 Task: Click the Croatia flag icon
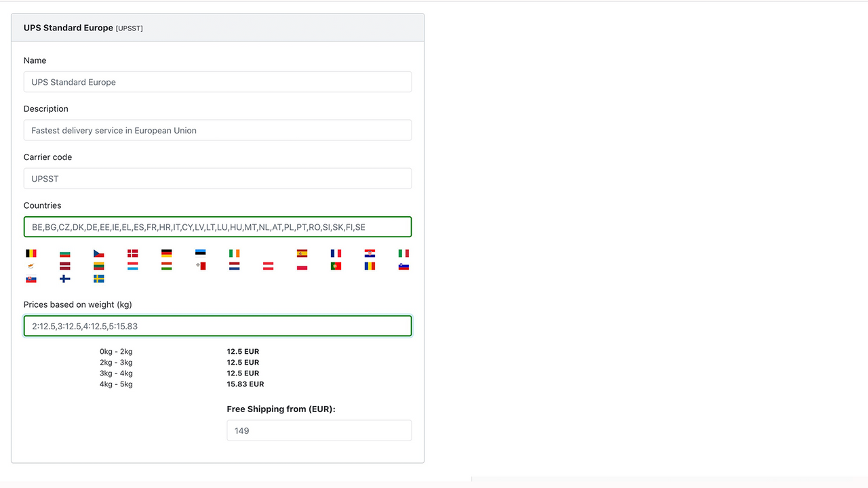point(370,253)
